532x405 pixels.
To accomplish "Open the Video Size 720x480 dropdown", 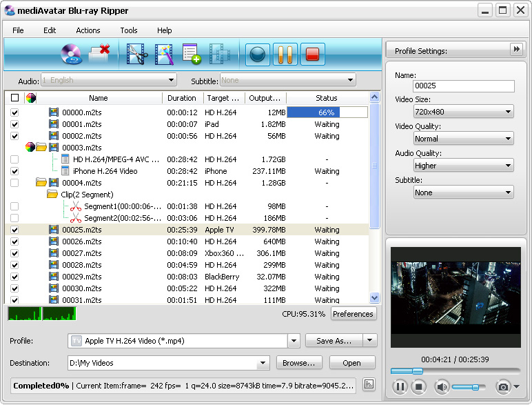I will (464, 112).
